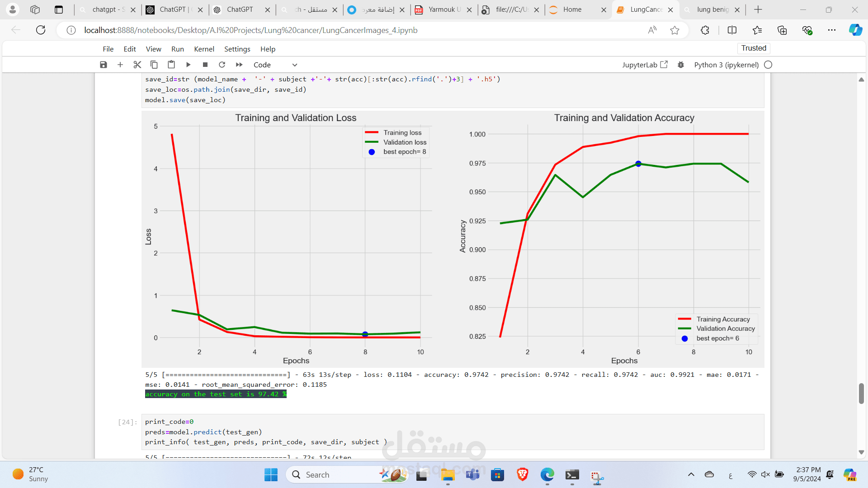Viewport: 868px width, 488px height.
Task: Save the notebook with the floppy disk icon
Action: tap(104, 65)
